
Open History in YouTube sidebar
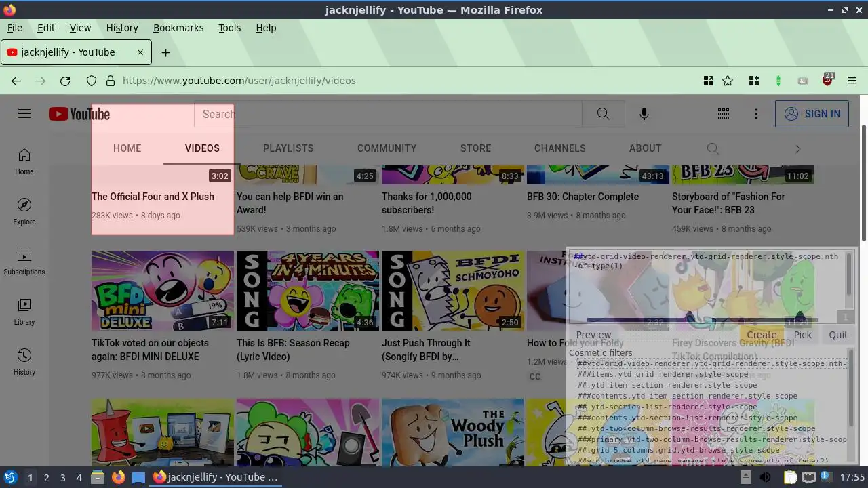point(24,363)
